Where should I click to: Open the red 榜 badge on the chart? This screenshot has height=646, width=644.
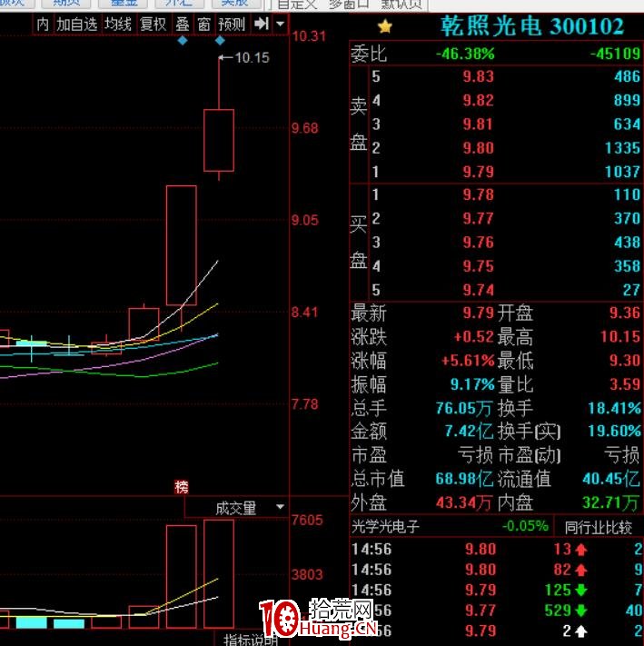(x=181, y=487)
